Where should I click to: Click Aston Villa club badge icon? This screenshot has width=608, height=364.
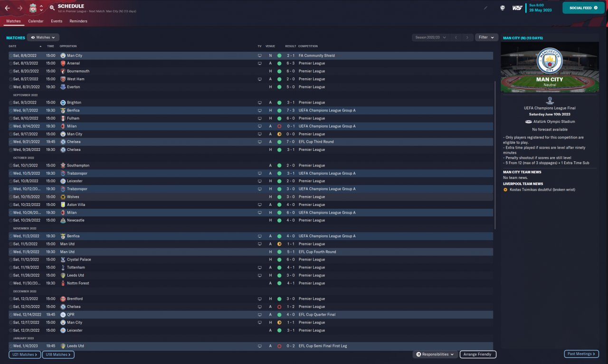click(x=63, y=205)
